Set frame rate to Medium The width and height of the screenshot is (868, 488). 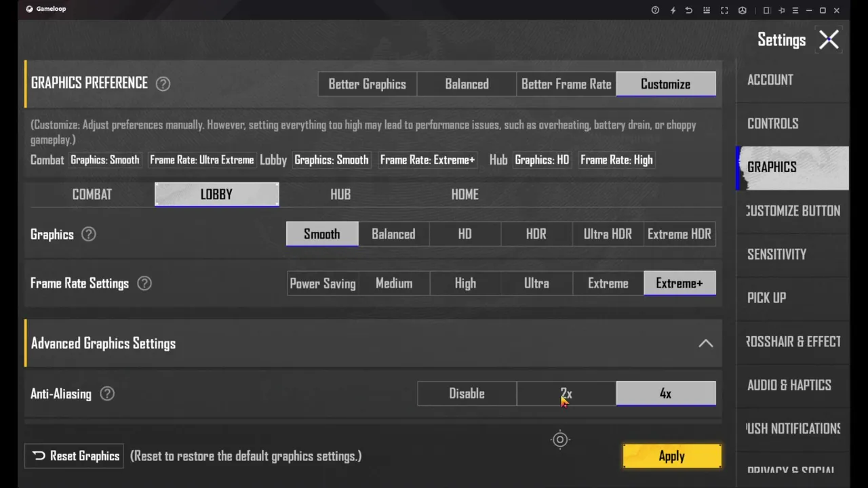pos(393,283)
